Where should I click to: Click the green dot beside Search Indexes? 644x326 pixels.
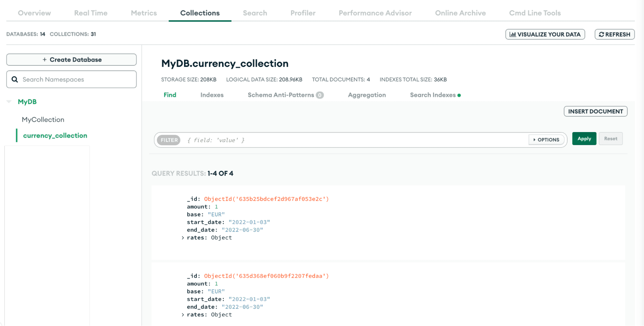pos(459,95)
